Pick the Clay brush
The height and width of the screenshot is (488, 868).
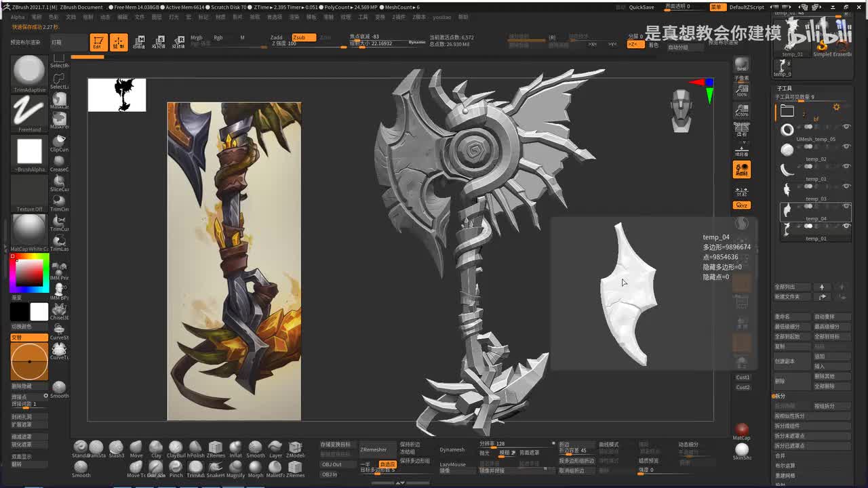pyautogui.click(x=156, y=449)
